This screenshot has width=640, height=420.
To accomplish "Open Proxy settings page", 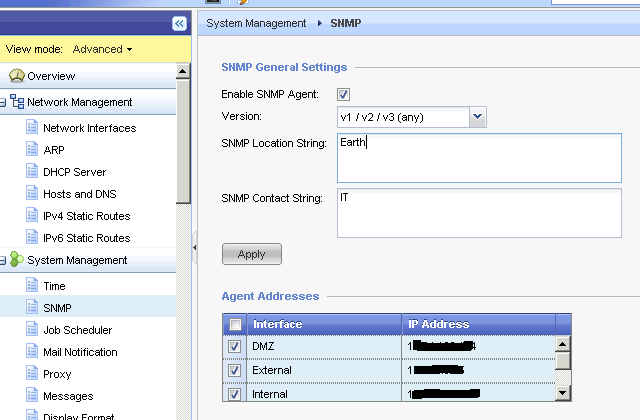I will click(57, 374).
